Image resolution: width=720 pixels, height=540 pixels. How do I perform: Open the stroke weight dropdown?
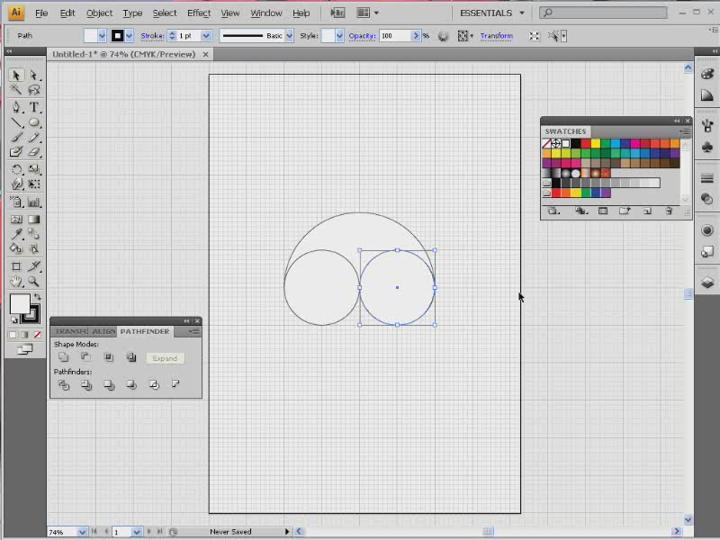point(206,35)
